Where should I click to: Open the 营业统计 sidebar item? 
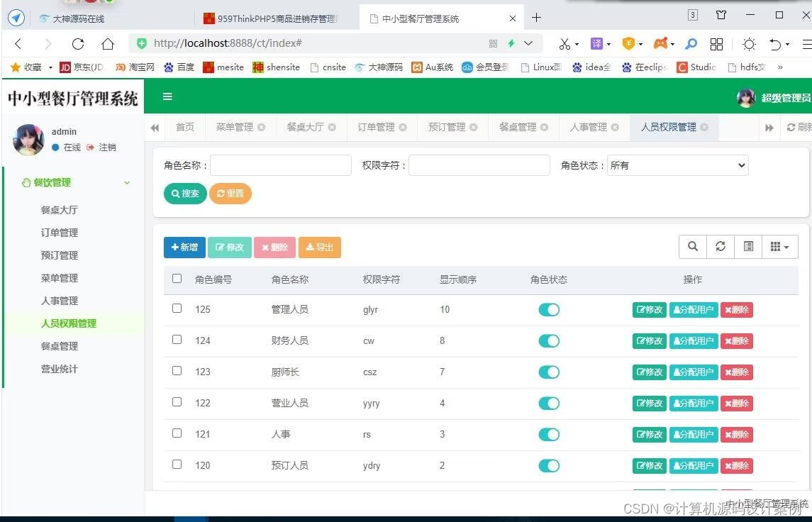[x=60, y=369]
